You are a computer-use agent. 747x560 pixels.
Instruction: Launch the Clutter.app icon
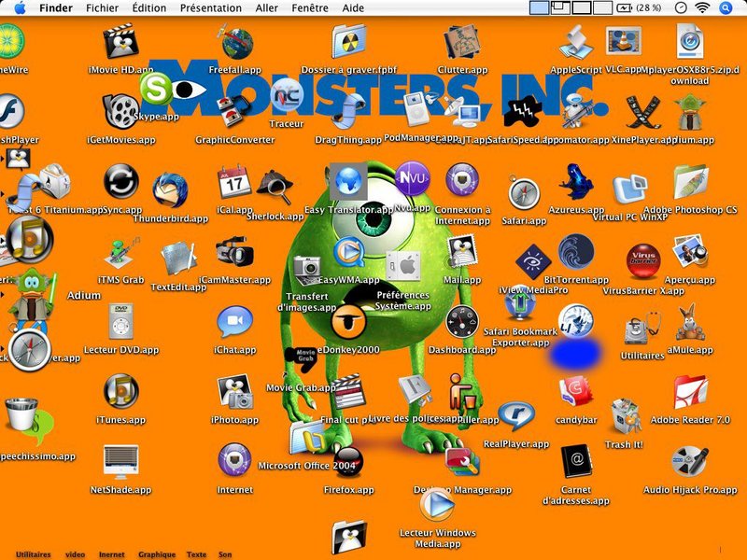[462, 42]
